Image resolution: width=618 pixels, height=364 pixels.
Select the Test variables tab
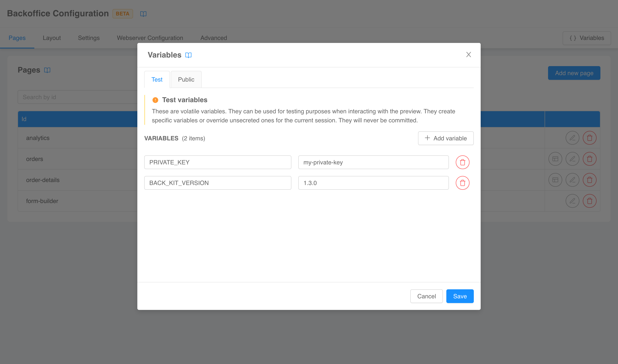(x=157, y=79)
